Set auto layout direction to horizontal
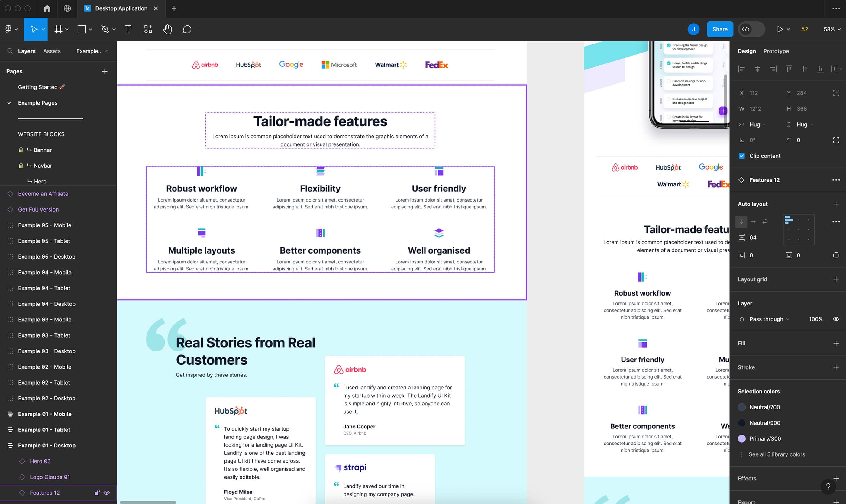846x504 pixels. point(753,222)
